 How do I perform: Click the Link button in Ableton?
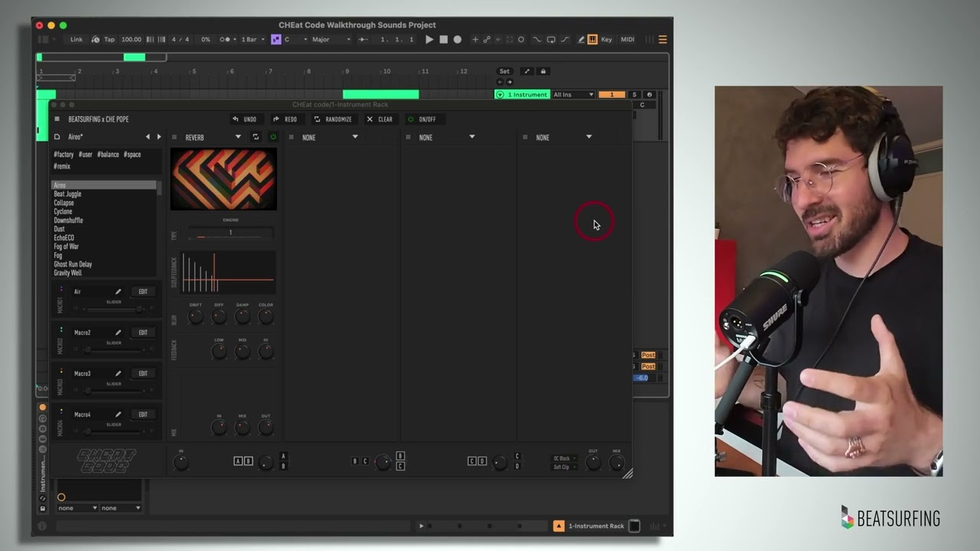(x=77, y=40)
